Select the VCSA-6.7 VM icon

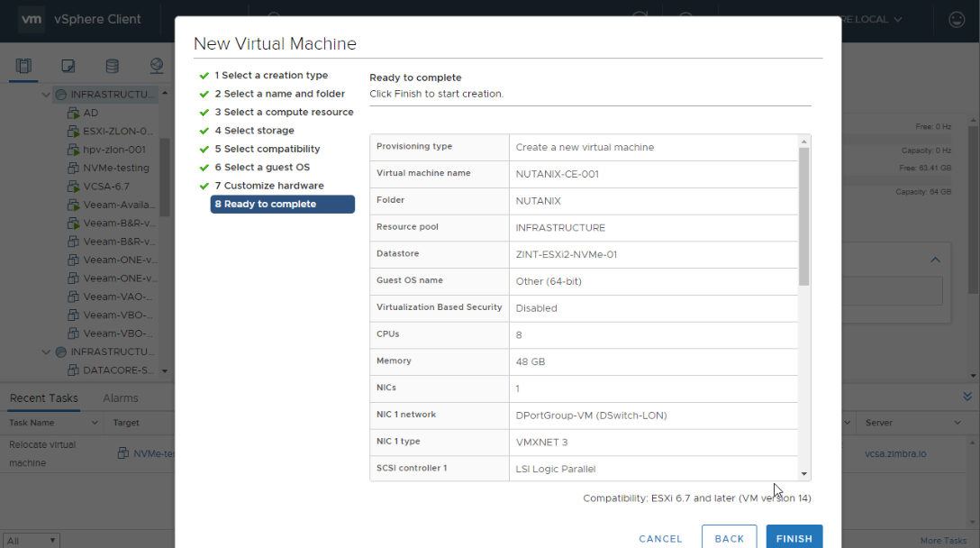click(73, 187)
